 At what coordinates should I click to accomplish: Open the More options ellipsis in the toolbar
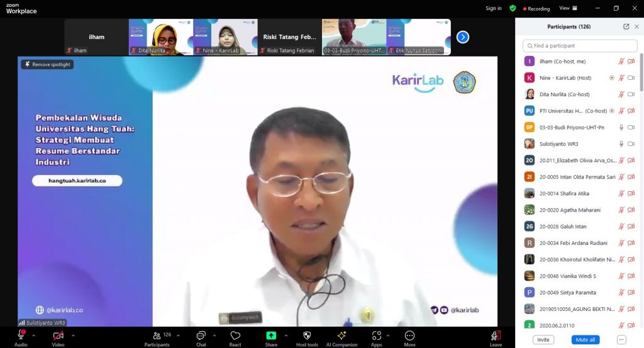click(x=409, y=336)
